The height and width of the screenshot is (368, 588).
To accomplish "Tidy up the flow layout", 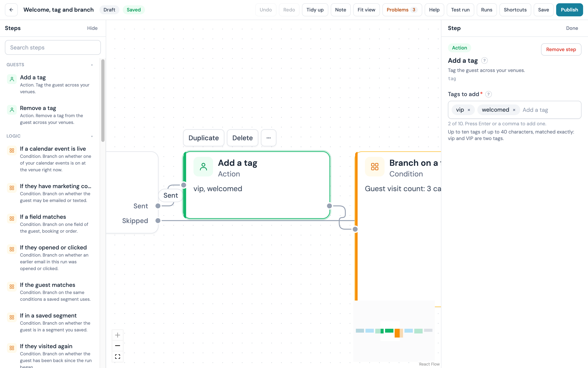I will coord(315,10).
